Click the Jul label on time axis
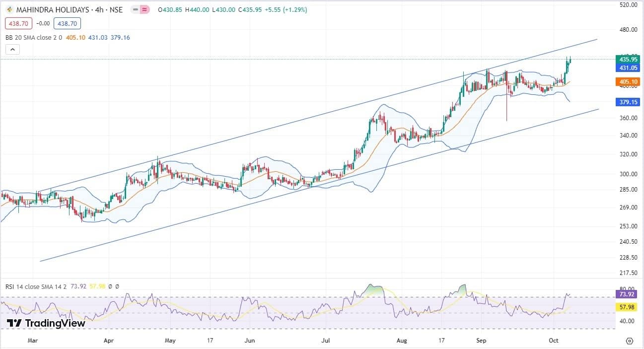The height and width of the screenshot is (349, 644). click(326, 341)
